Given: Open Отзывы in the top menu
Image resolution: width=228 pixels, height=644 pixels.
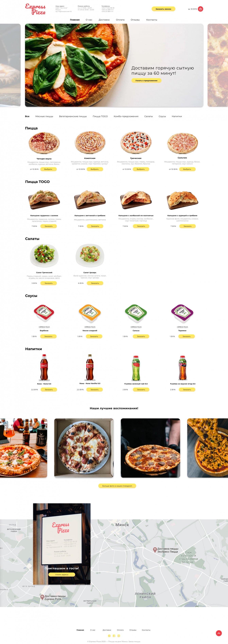Looking at the screenshot, I should coord(135,20).
